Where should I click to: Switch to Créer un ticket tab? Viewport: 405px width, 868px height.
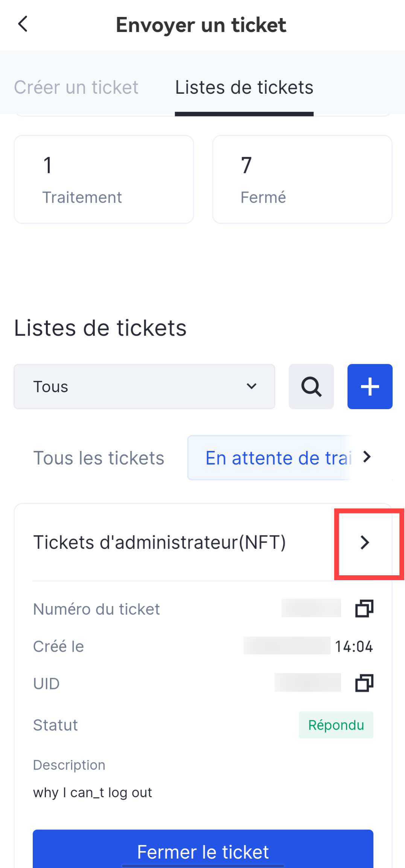click(76, 87)
